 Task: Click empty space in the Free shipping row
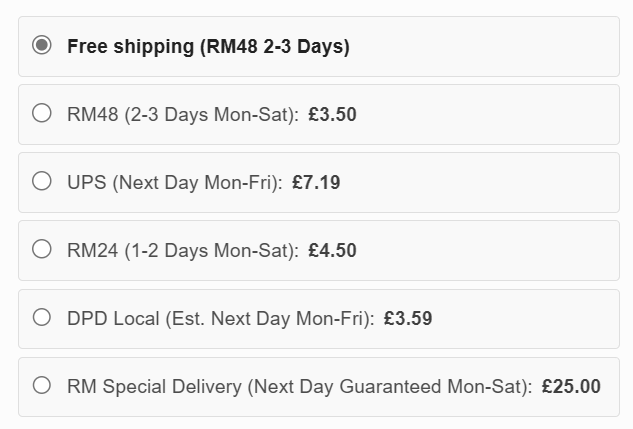coord(490,47)
